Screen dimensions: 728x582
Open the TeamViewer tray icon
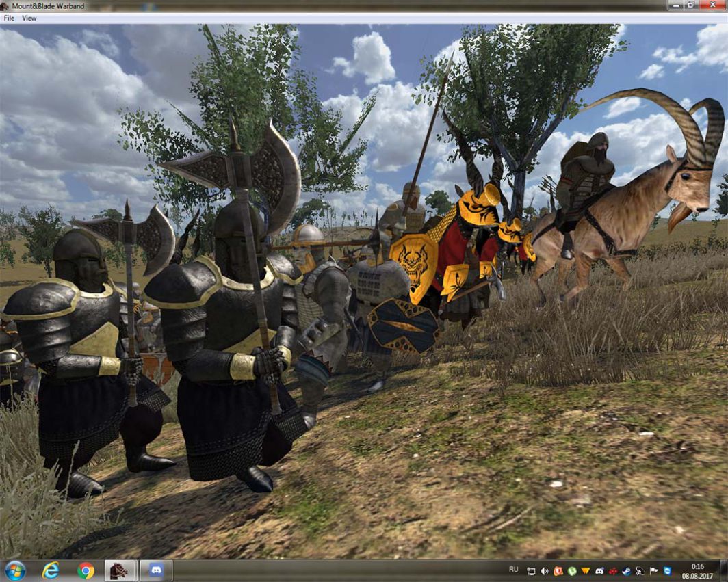[667, 571]
